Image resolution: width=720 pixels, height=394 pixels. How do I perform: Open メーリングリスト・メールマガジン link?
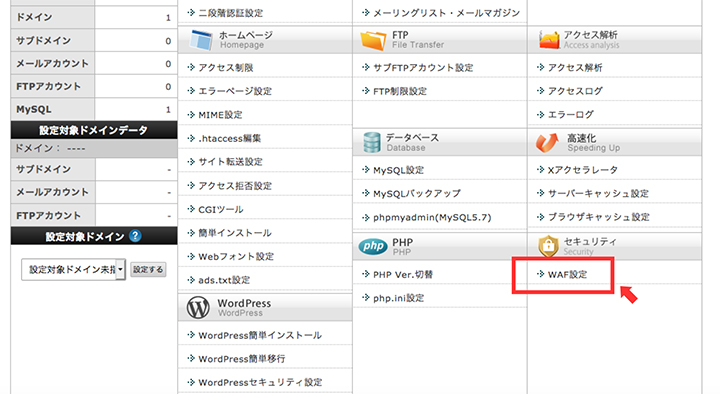point(446,13)
